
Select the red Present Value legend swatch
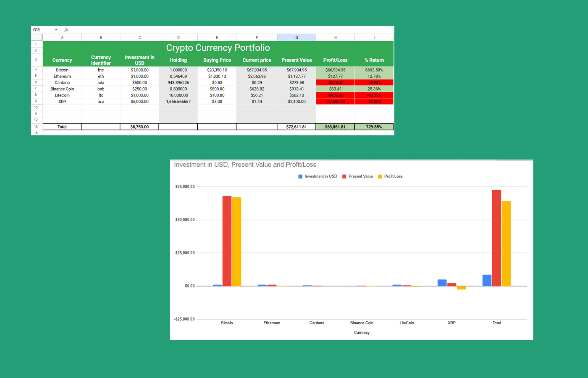[x=343, y=176]
